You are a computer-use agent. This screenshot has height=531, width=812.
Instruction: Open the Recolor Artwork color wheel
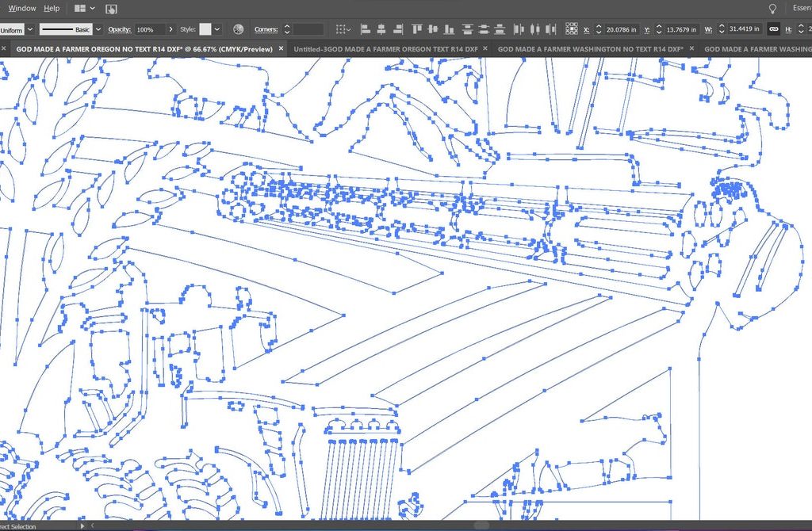238,29
